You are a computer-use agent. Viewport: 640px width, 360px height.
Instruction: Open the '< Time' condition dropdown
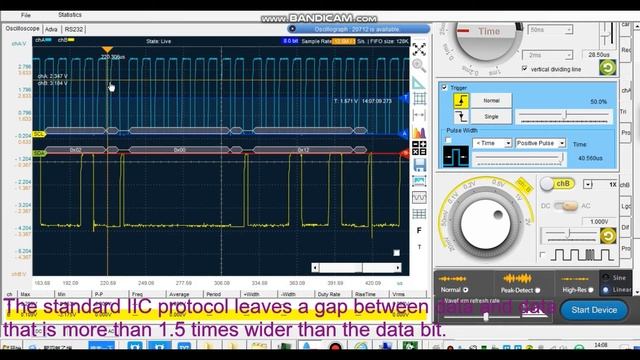492,143
